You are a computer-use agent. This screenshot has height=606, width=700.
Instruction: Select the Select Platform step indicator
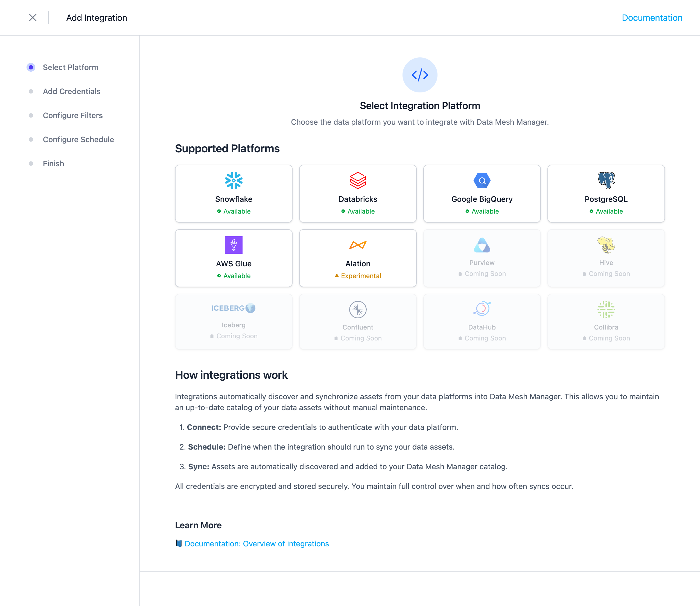coord(31,67)
